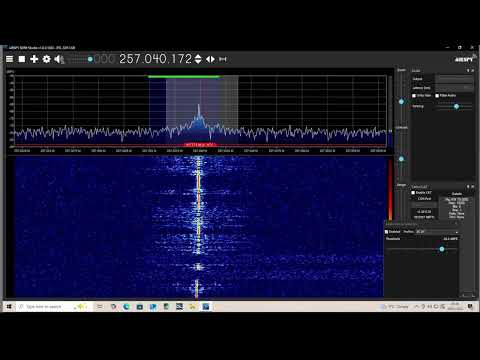
Task: Toggle the Enabled squelch checkbox
Action: tap(387, 232)
